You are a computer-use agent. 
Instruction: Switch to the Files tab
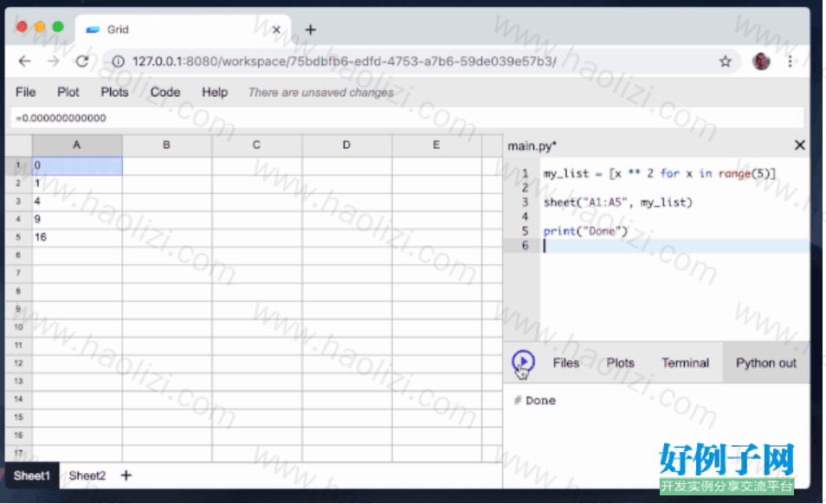click(x=565, y=362)
